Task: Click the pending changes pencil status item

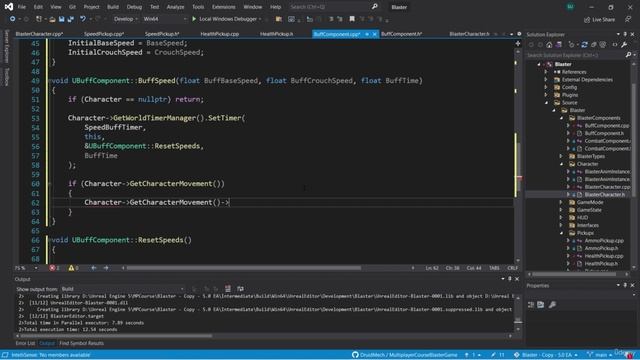Action: point(498,355)
